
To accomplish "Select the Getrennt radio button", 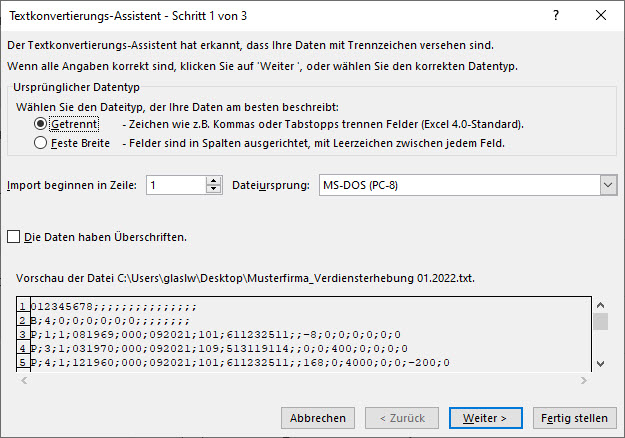I will coord(40,124).
